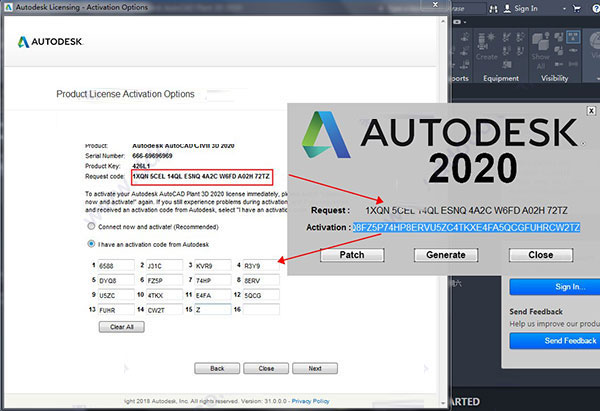This screenshot has width=600, height=411.
Task: Click the serial number 666-69696969
Action: click(x=152, y=156)
